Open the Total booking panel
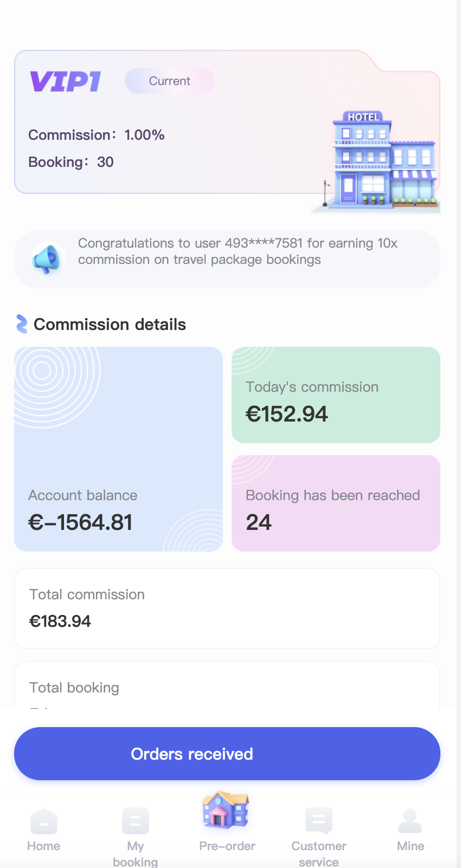Screen dimensions: 461x868 pos(227,686)
